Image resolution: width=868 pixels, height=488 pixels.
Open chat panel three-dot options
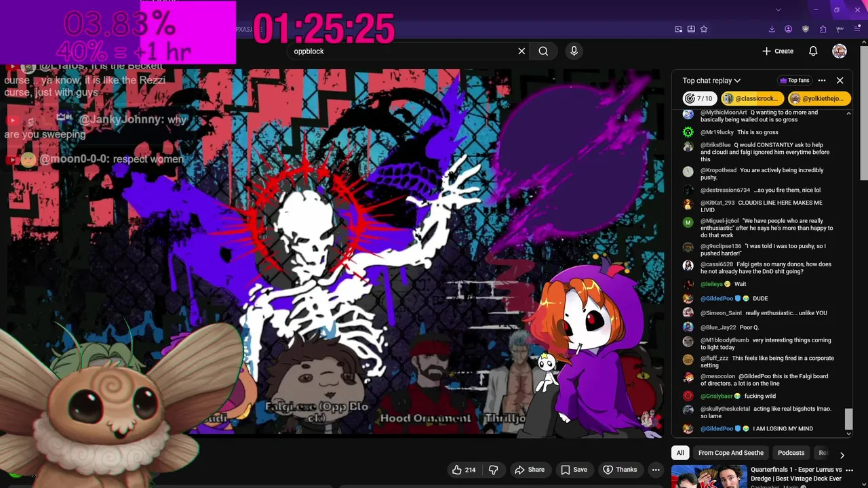(x=822, y=81)
